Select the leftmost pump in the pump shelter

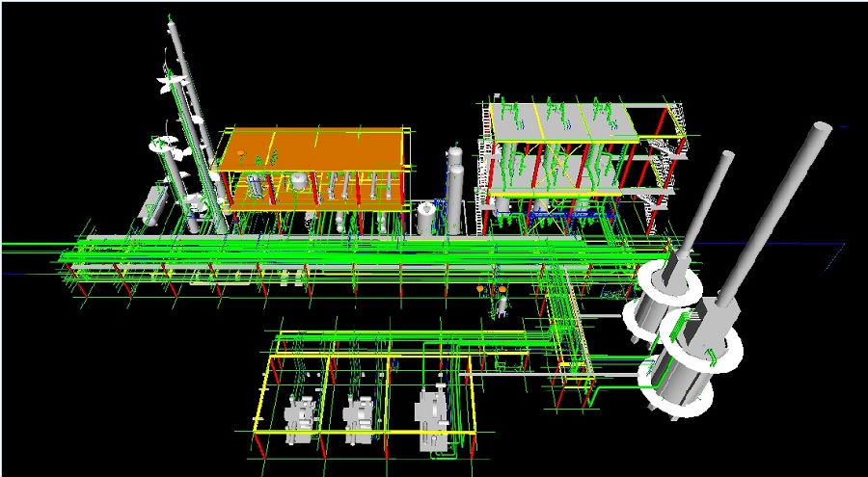(x=300, y=418)
